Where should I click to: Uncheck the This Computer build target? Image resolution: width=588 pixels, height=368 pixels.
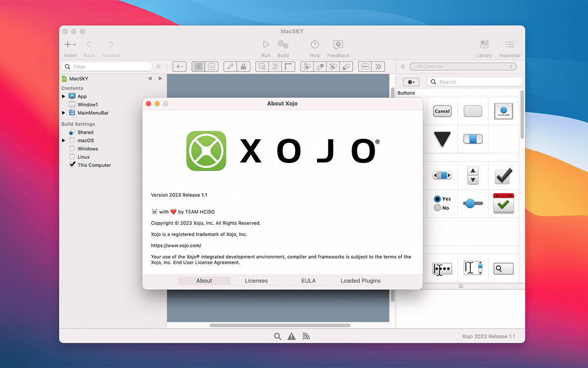pos(72,165)
